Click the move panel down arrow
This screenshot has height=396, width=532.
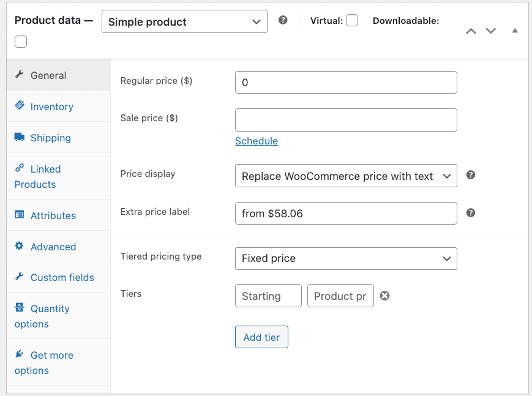490,31
